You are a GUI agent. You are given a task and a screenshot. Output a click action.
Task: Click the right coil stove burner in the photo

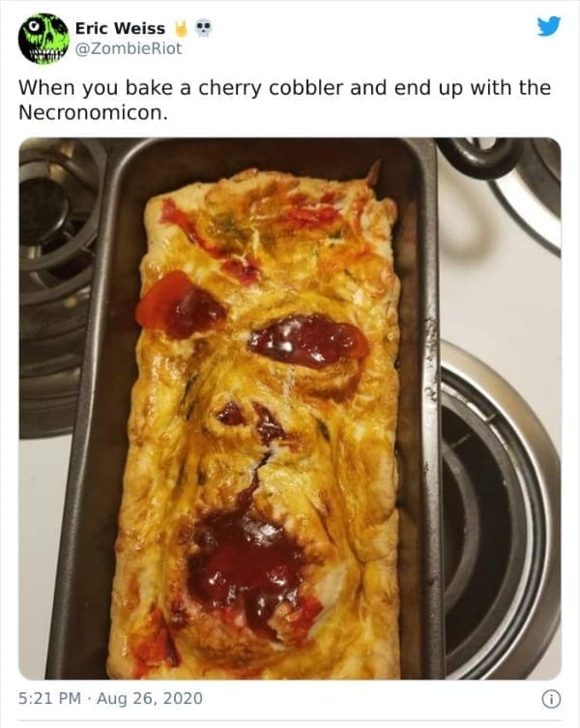(499, 509)
